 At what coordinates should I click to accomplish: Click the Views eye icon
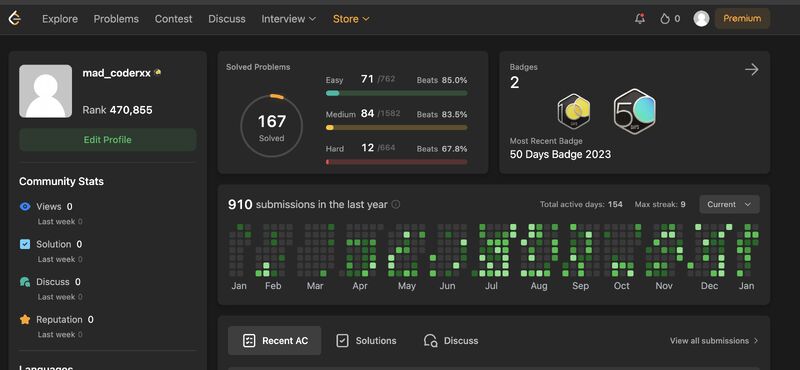25,207
